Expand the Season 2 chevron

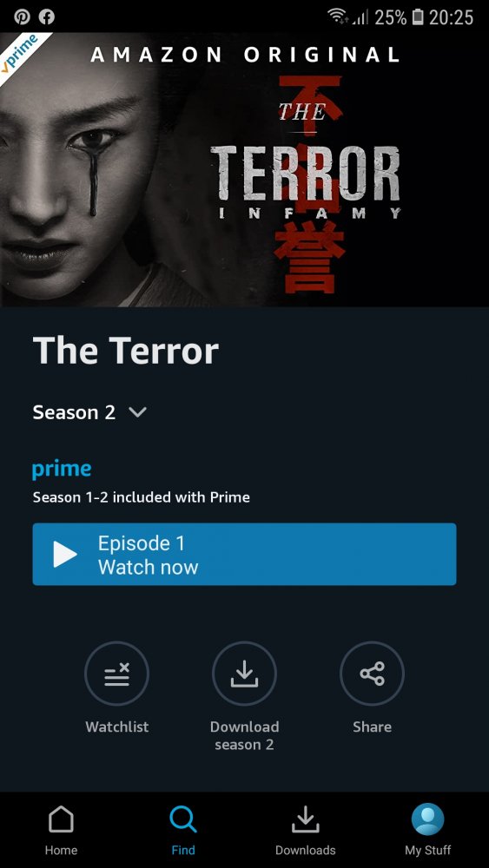click(x=136, y=412)
